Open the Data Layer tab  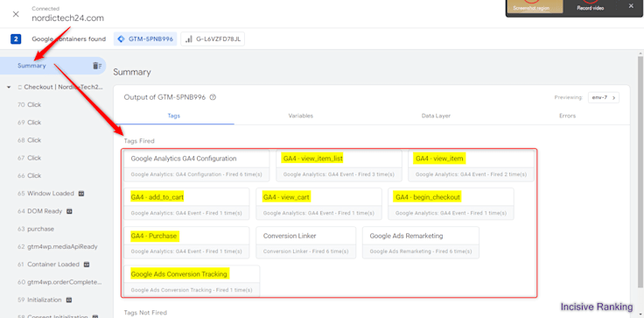tap(436, 116)
